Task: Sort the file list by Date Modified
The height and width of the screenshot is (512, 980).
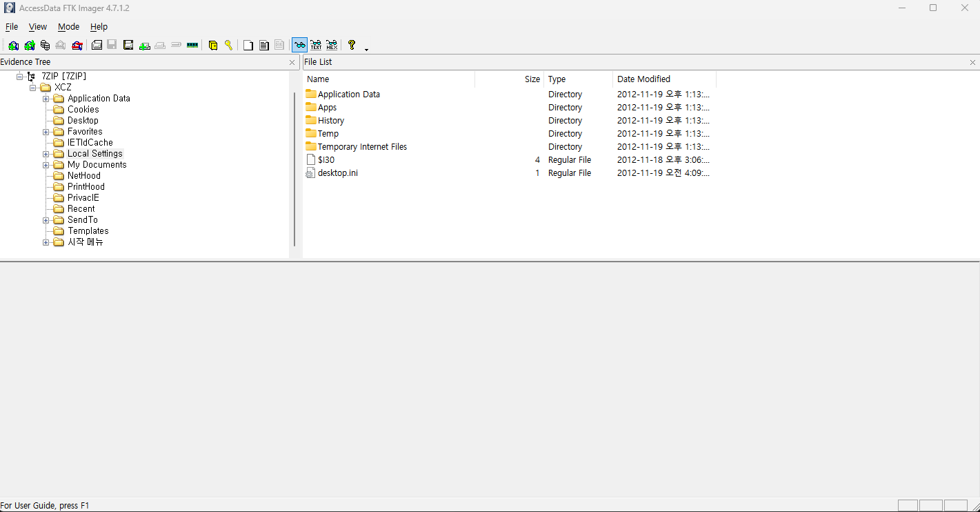Action: (x=665, y=79)
